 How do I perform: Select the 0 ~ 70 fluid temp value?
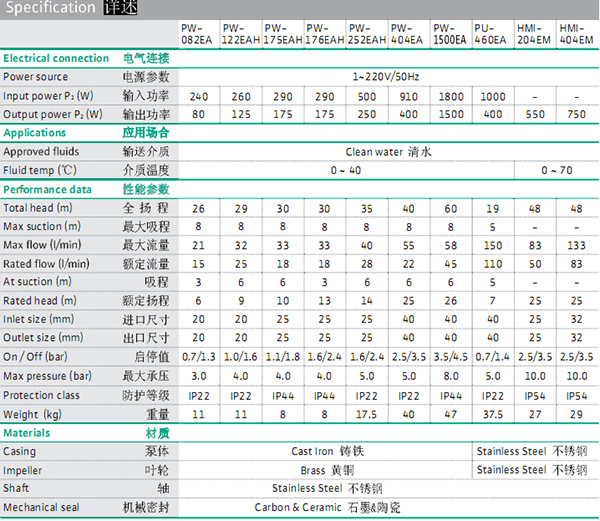click(x=556, y=170)
